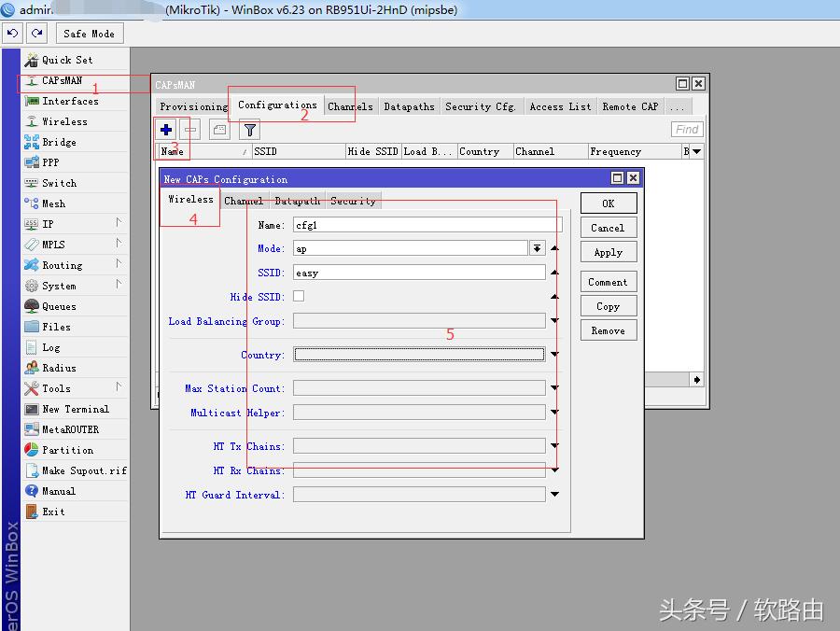840x631 pixels.
Task: Open CAPsMAN sidebar entry
Action: click(76, 80)
